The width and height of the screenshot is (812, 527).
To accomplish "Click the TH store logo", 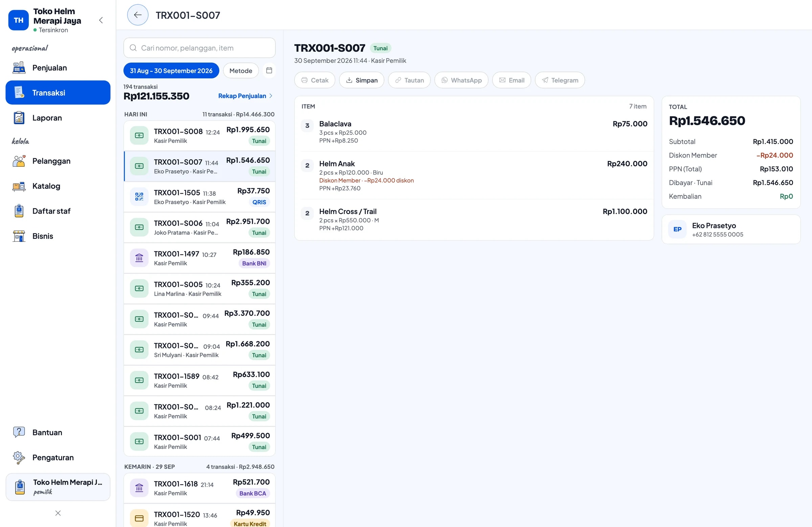I will point(18,20).
